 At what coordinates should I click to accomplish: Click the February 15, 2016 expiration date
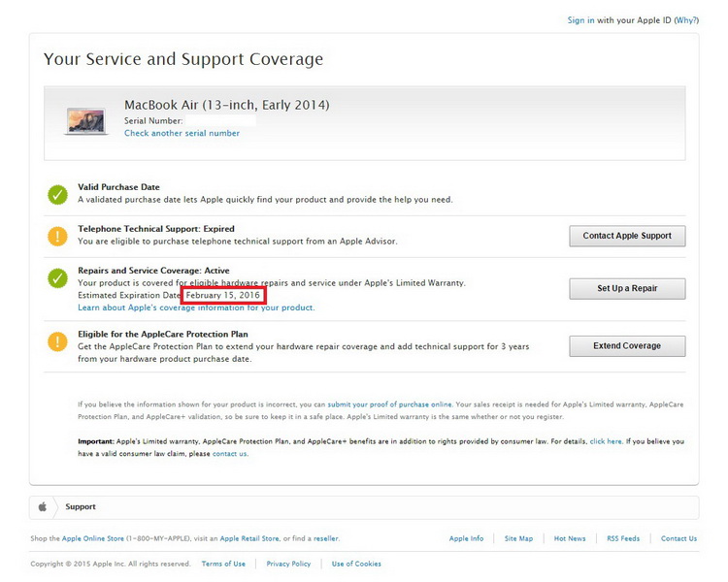pyautogui.click(x=223, y=295)
